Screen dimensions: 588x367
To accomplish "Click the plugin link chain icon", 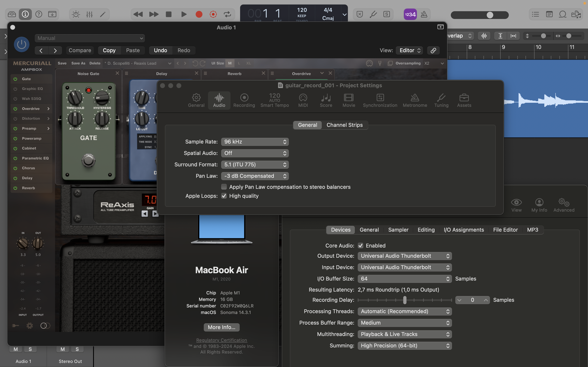I will [x=433, y=51].
